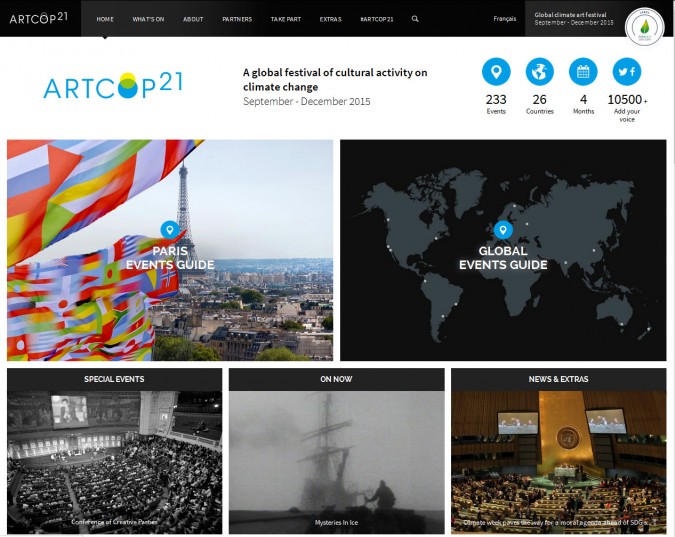Click the 10500+ Add your voice text
675x537 pixels.
tap(627, 108)
